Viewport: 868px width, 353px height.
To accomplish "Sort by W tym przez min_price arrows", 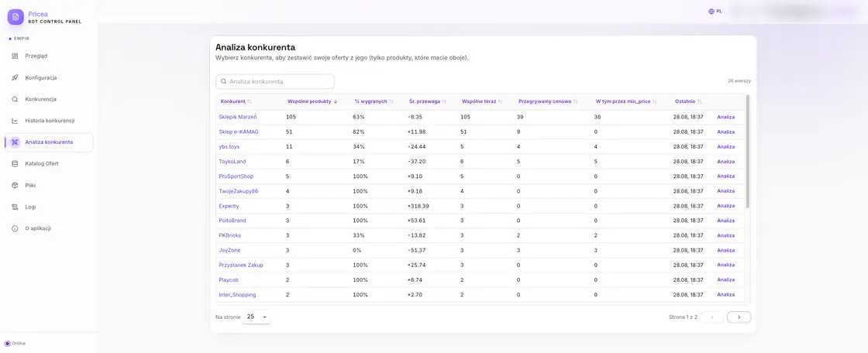I will click(x=654, y=102).
